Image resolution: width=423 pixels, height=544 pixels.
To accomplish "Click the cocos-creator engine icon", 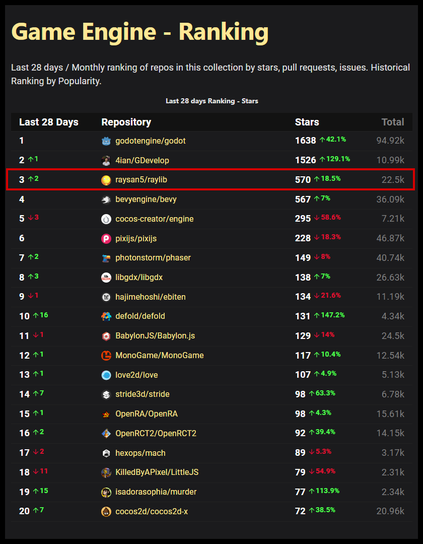I will 106,219.
